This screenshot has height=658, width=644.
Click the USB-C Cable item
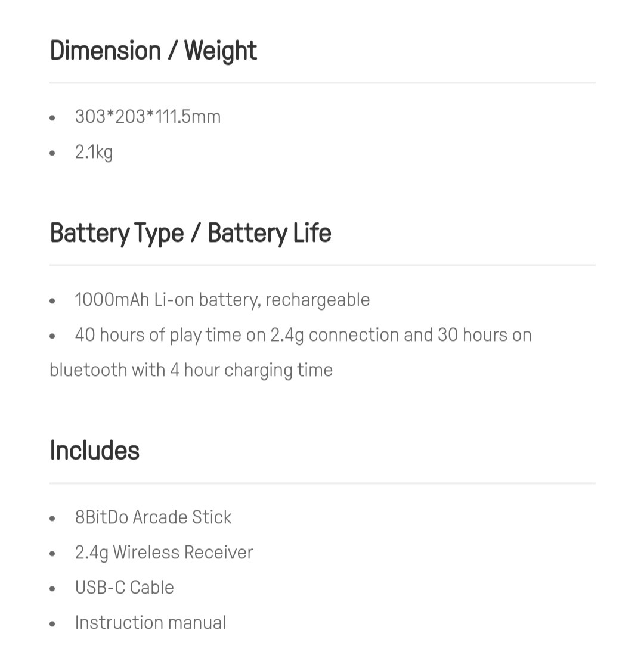(124, 588)
